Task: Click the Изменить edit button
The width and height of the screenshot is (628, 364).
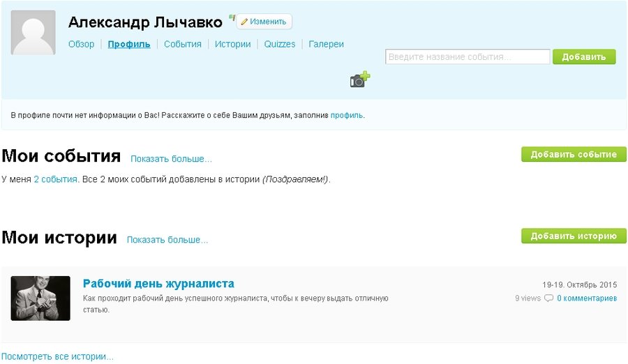Action: 264,22
